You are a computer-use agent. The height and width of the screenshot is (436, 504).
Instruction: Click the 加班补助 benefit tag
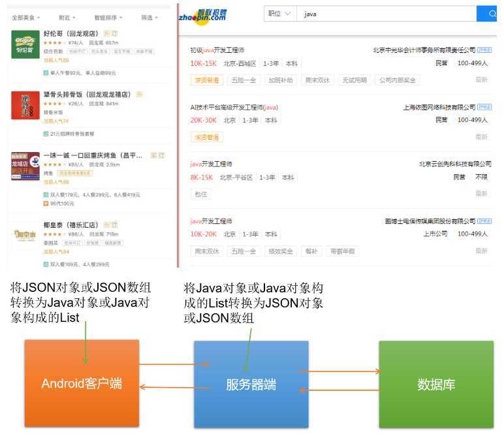pyautogui.click(x=281, y=80)
